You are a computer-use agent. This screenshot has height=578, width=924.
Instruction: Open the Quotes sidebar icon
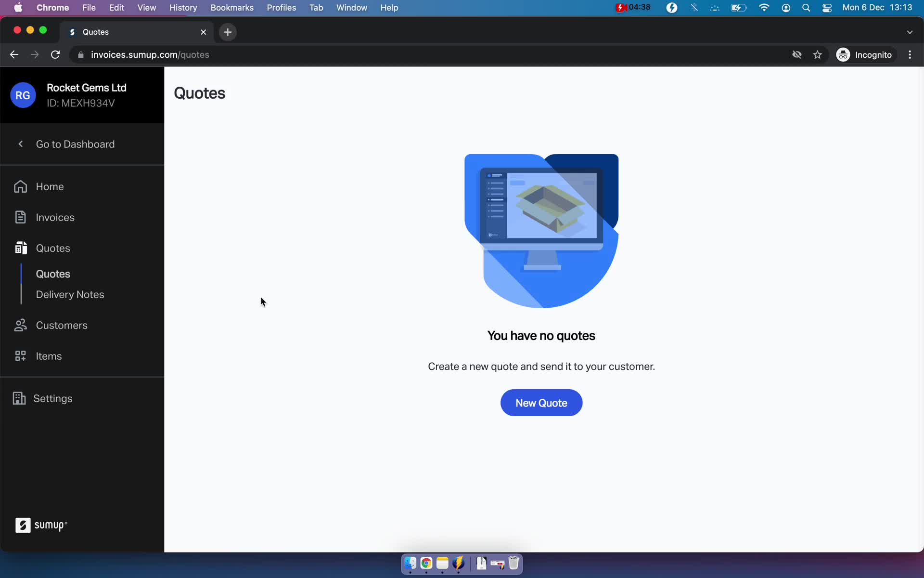pyautogui.click(x=21, y=248)
